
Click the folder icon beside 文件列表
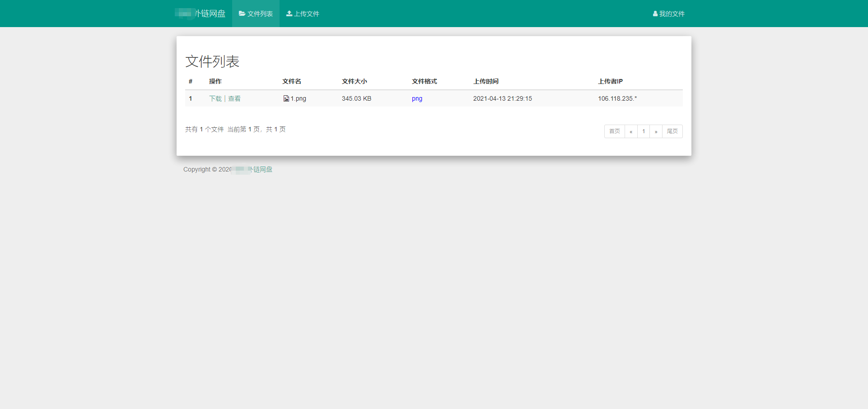click(242, 14)
